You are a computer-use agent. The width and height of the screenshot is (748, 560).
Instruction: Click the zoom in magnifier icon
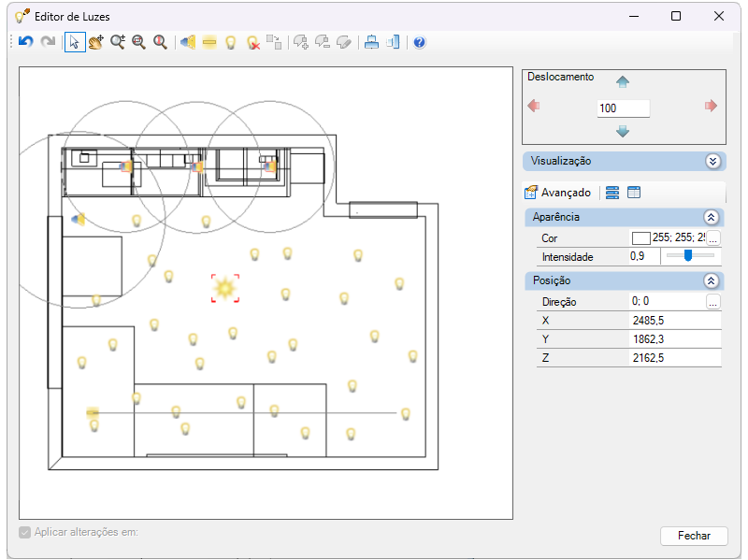click(118, 42)
